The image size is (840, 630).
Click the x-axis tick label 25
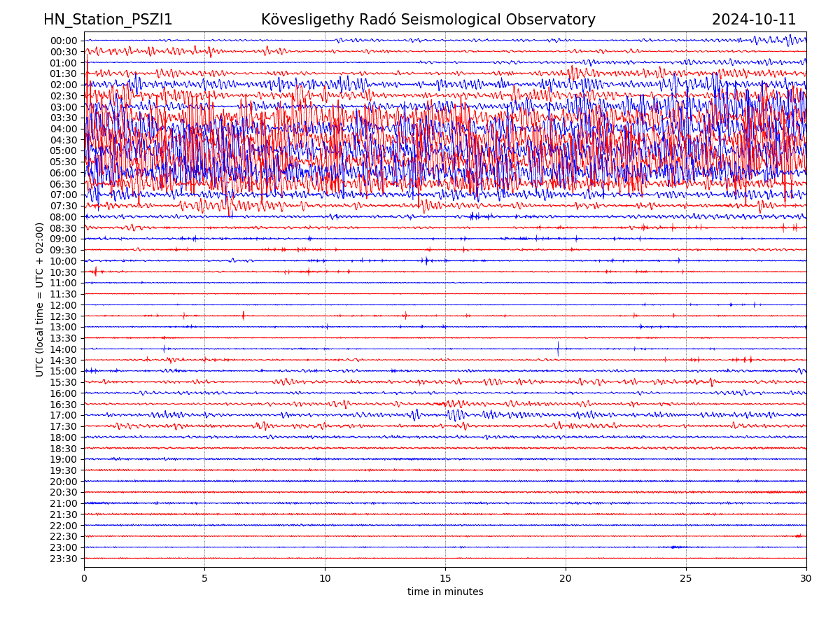(686, 579)
